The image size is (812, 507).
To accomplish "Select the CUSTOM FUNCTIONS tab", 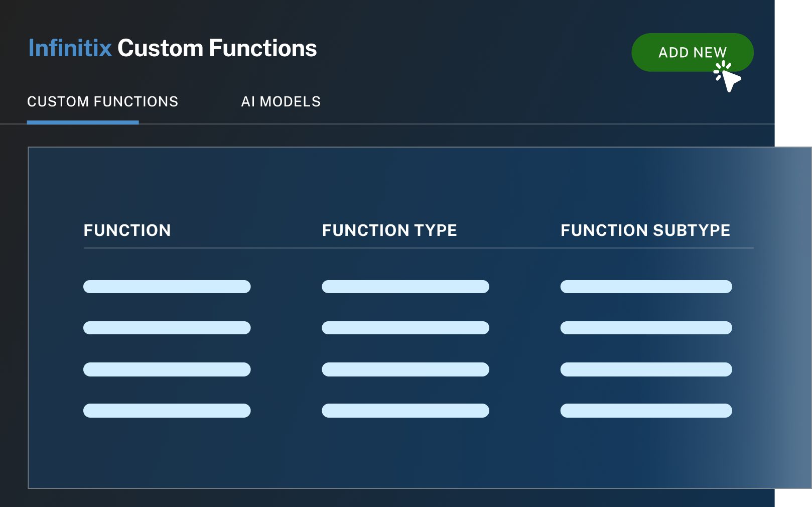I will point(102,101).
